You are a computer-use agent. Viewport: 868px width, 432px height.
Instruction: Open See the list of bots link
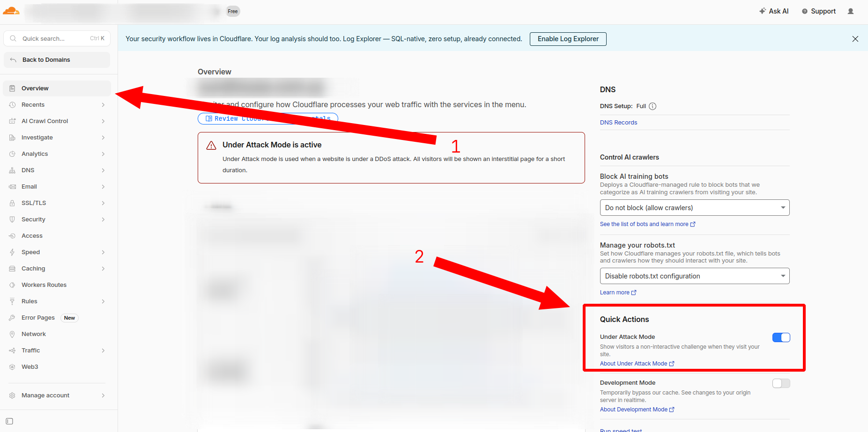pos(647,224)
